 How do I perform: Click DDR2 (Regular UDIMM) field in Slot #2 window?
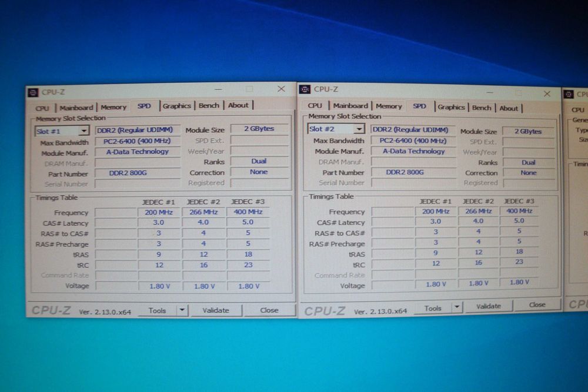(x=413, y=130)
